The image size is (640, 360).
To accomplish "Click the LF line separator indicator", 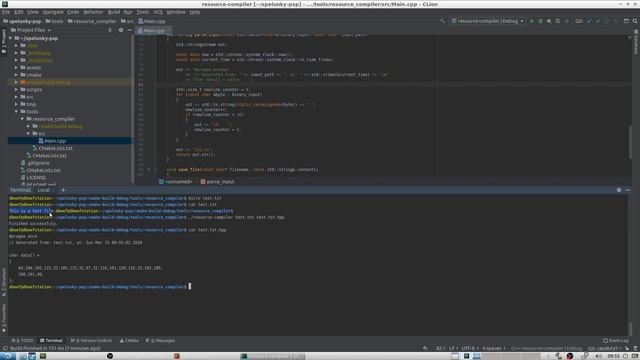I will click(x=452, y=348).
